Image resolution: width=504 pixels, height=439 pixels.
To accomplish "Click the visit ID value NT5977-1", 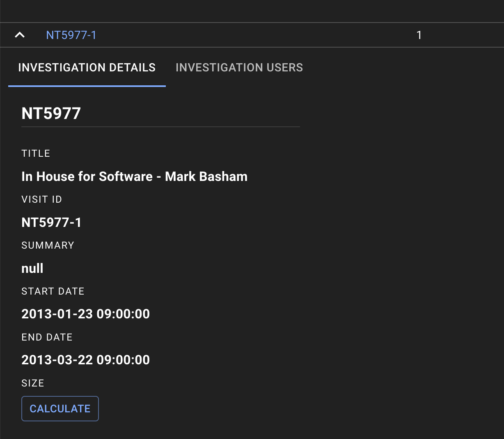I will [x=51, y=222].
